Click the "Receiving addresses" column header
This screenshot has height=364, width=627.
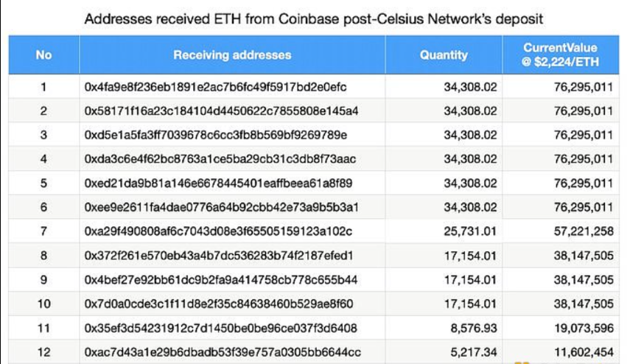(232, 55)
